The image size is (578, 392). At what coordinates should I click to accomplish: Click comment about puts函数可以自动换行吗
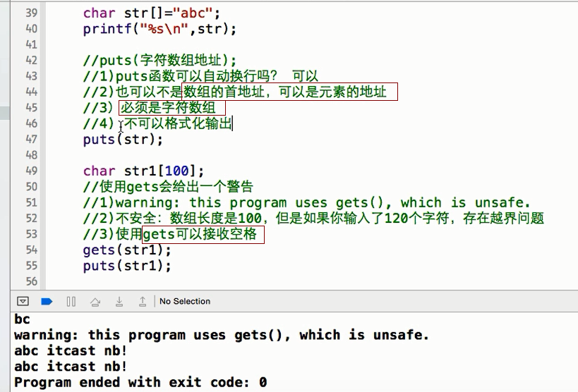coord(200,76)
